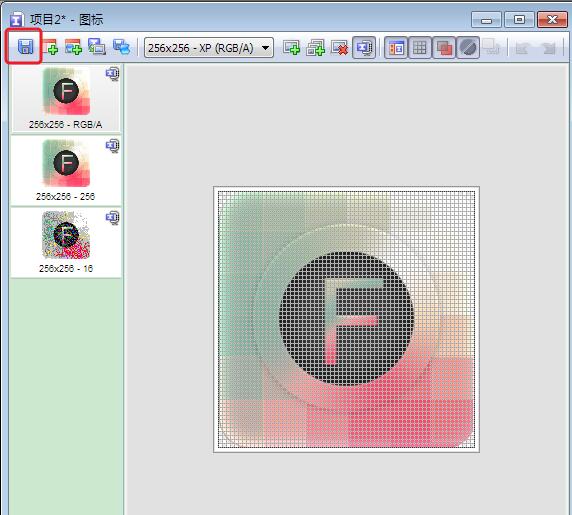
Task: Select the 256x256 - 256 color thumbnail
Action: click(66, 170)
